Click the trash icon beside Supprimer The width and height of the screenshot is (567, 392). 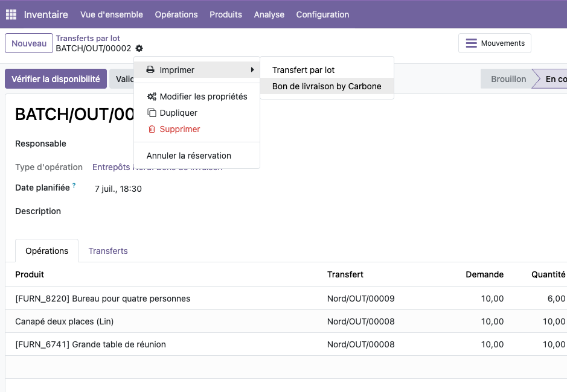tap(152, 129)
